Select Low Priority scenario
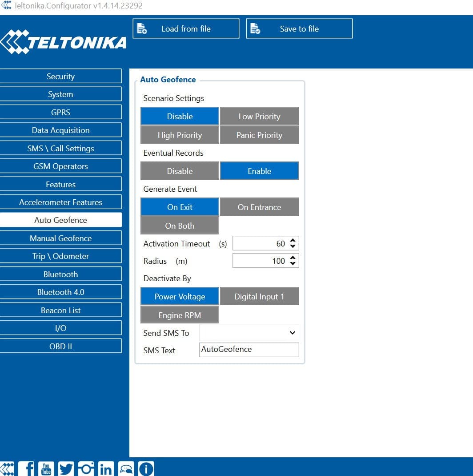 pos(260,116)
